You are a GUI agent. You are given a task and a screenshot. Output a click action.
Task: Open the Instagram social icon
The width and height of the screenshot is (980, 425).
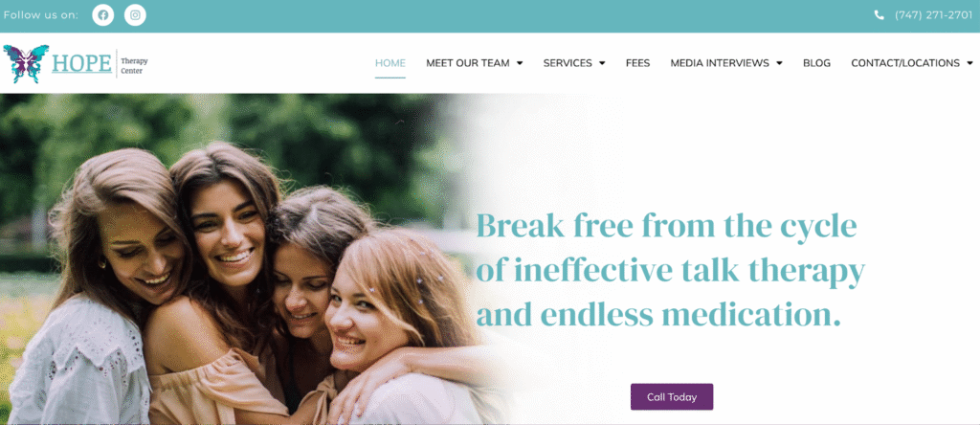pos(135,15)
